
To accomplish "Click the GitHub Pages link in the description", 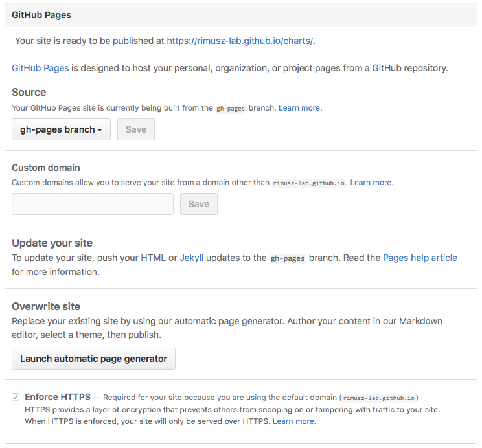I will click(40, 68).
